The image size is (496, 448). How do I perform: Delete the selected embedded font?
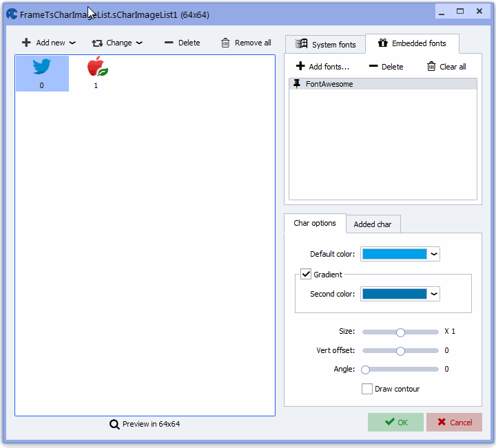[x=386, y=67]
